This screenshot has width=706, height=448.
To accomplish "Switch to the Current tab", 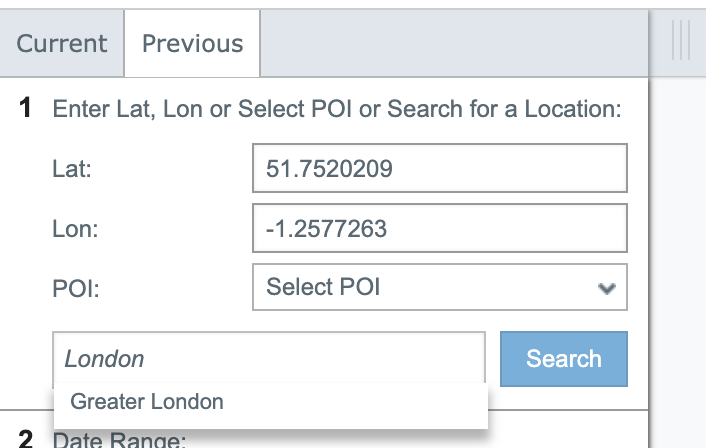I will (x=62, y=44).
